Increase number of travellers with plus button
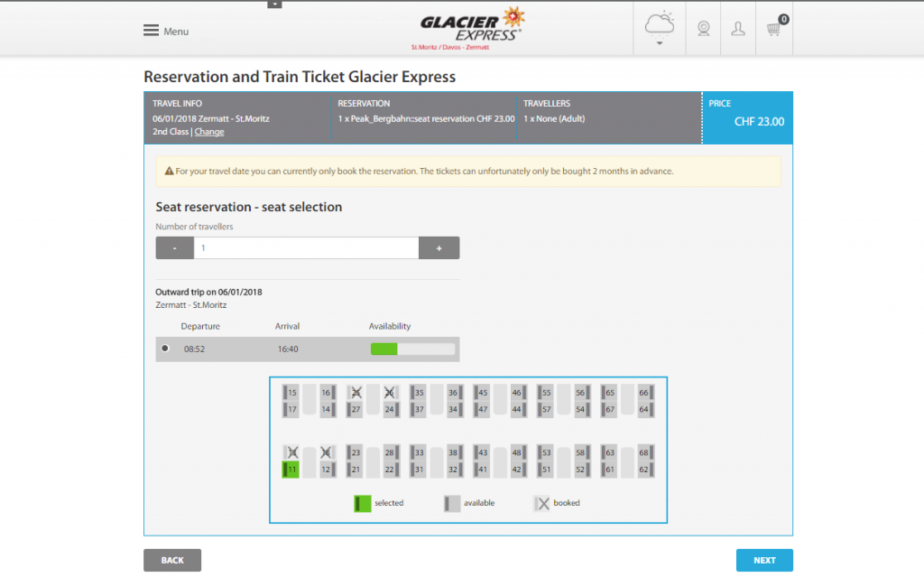Viewport: 924px width, 577px height. (439, 247)
